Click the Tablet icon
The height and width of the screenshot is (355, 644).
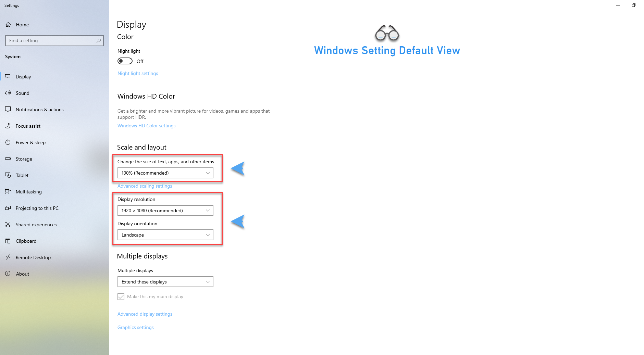[x=8, y=175]
